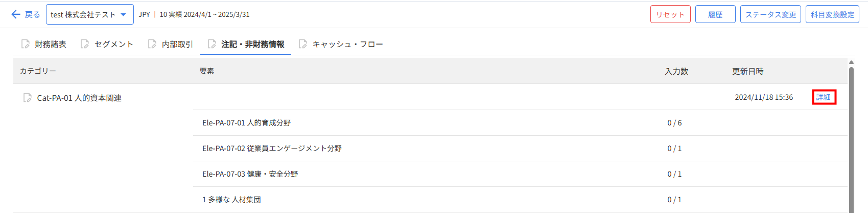Click the 注記・非財務情報 tab document icon

coord(212,44)
